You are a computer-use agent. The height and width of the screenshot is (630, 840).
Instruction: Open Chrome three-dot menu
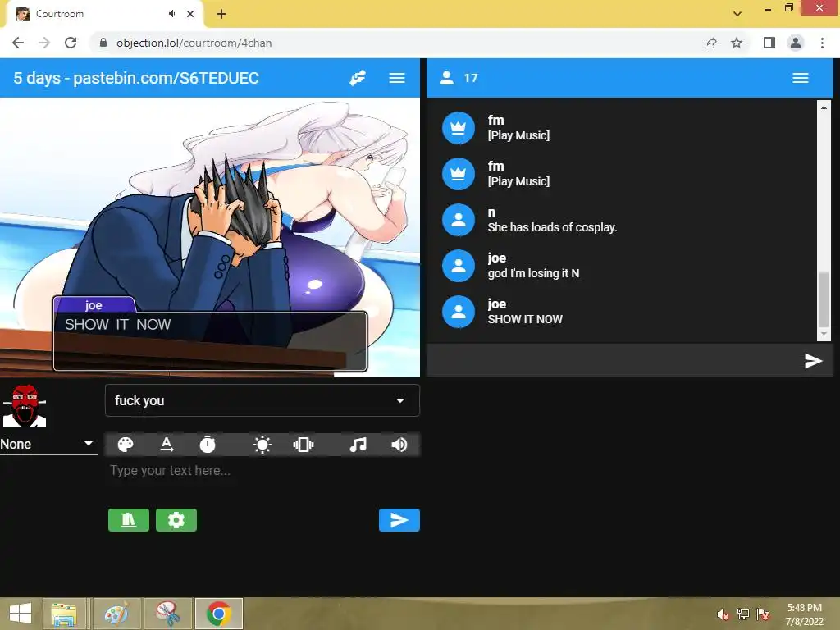coord(822,43)
